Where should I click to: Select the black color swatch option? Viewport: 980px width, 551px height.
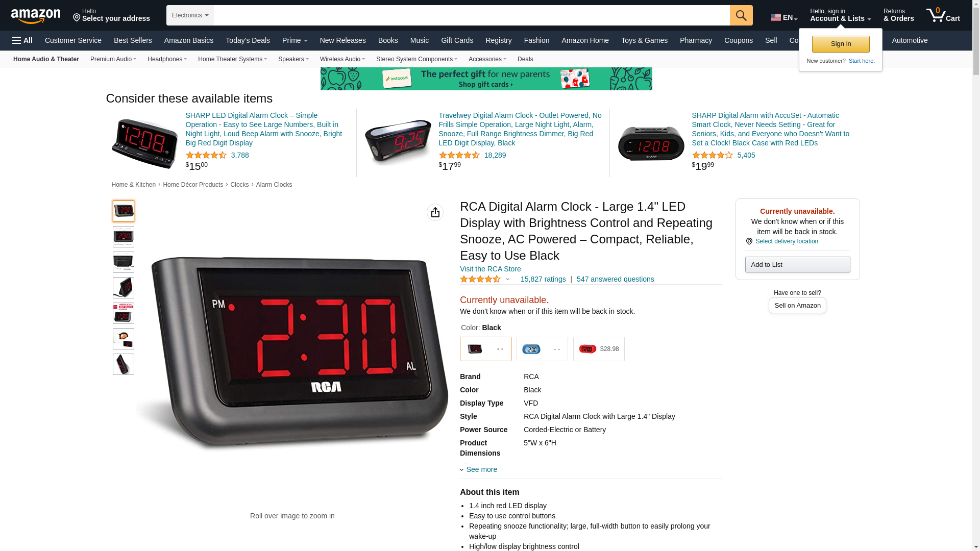(x=485, y=349)
